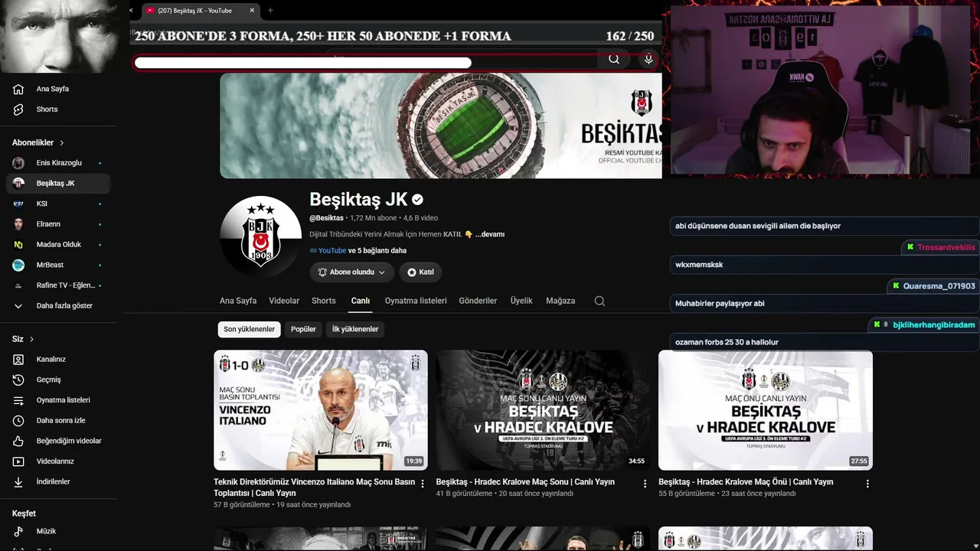
Task: Click the '162 / 250' subscriber goal counter
Action: [630, 36]
